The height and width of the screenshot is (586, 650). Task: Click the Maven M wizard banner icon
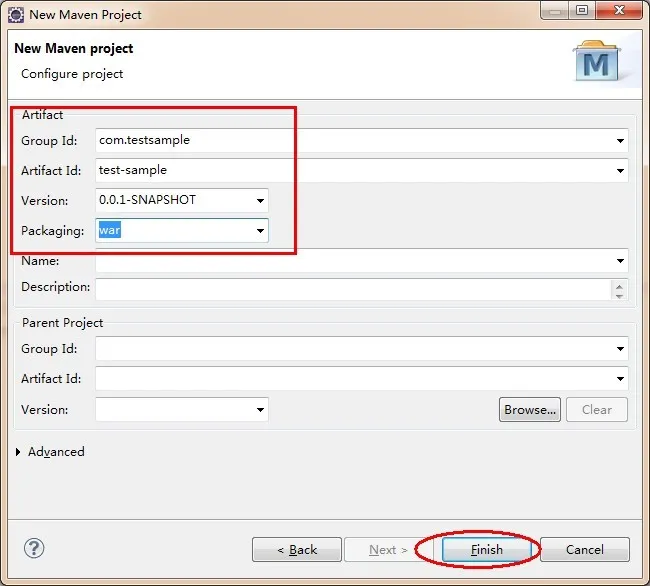coord(597,61)
